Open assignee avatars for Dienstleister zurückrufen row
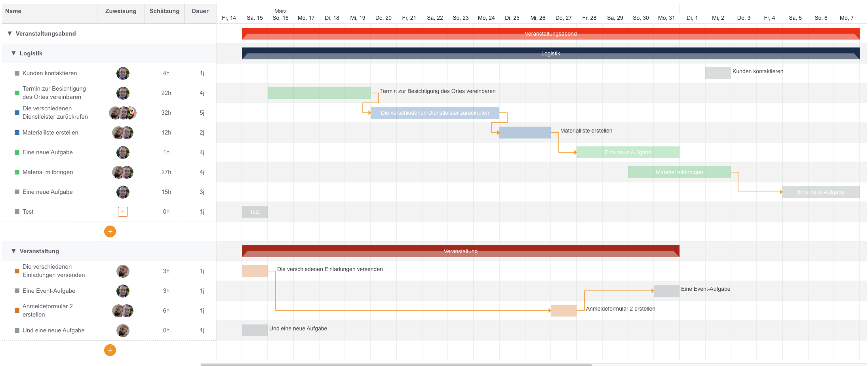Image resolution: width=868 pixels, height=366 pixels. [x=123, y=113]
